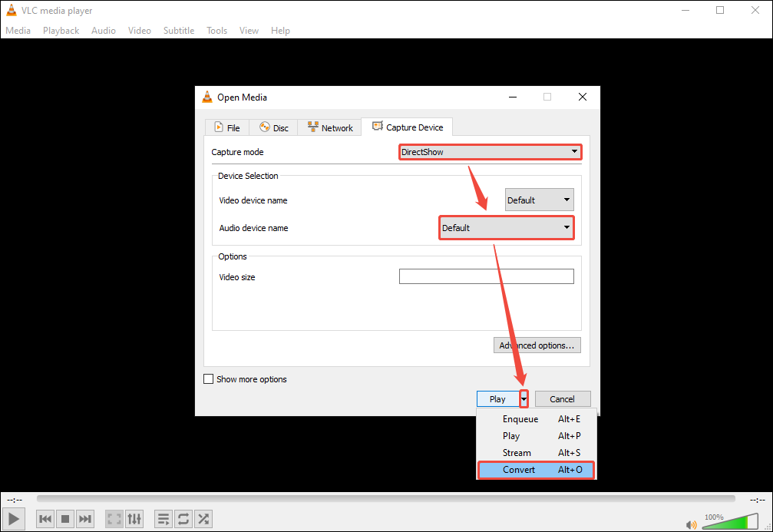Open the Video device name dropdown
The image size is (773, 532).
539,199
